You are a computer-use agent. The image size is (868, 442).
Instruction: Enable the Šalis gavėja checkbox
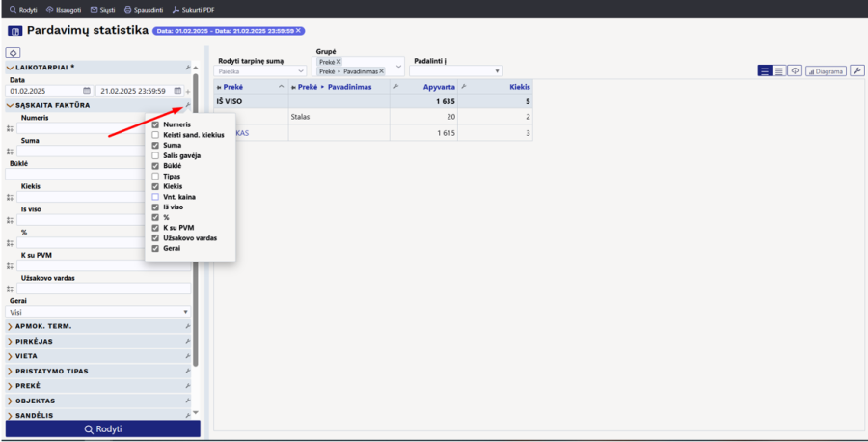pyautogui.click(x=155, y=155)
